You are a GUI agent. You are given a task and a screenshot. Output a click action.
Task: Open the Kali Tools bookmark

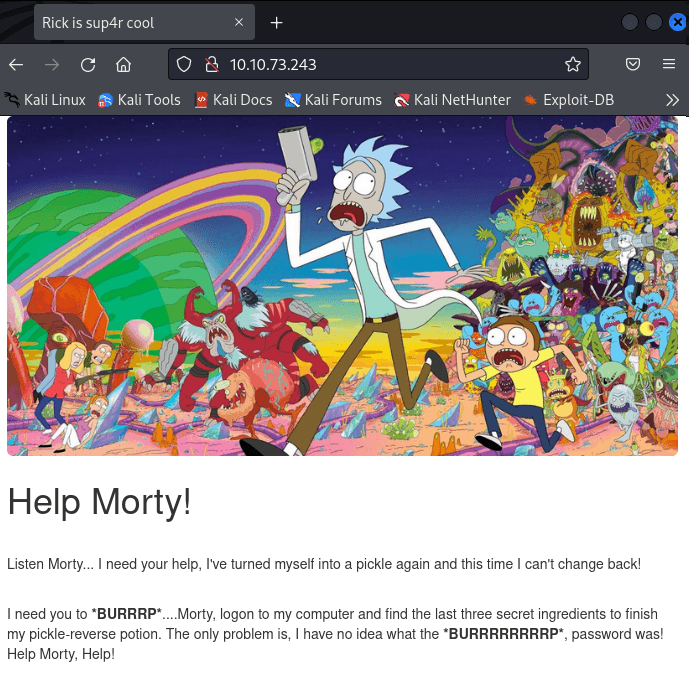coord(139,100)
